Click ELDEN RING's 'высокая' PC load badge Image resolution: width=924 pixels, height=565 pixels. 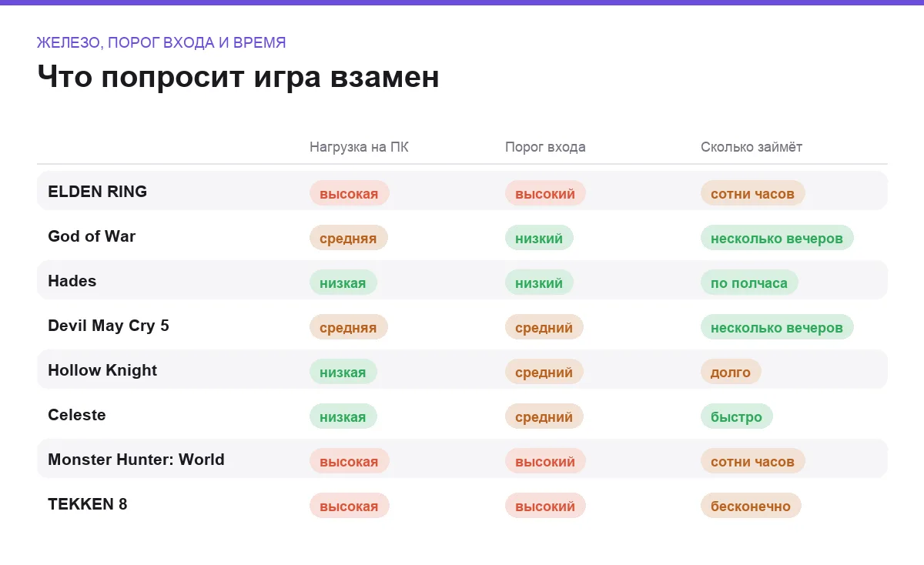350,193
